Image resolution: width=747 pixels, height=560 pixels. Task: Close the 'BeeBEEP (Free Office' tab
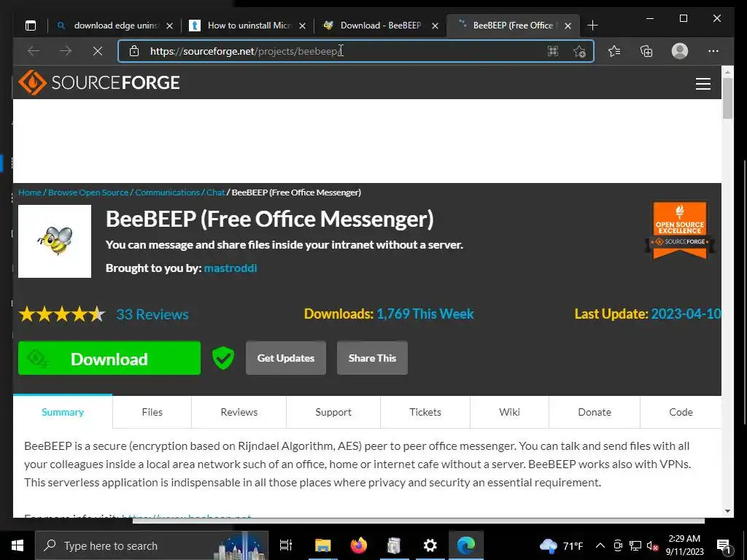pos(568,26)
